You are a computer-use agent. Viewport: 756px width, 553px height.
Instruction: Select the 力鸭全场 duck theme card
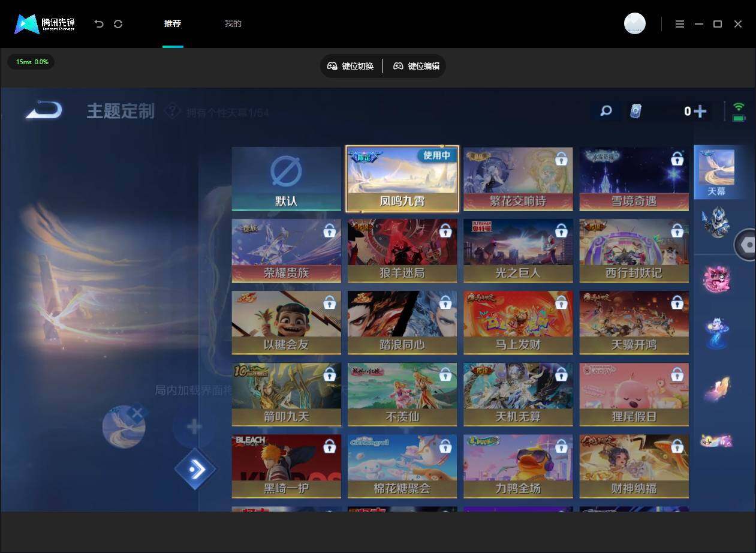518,467
